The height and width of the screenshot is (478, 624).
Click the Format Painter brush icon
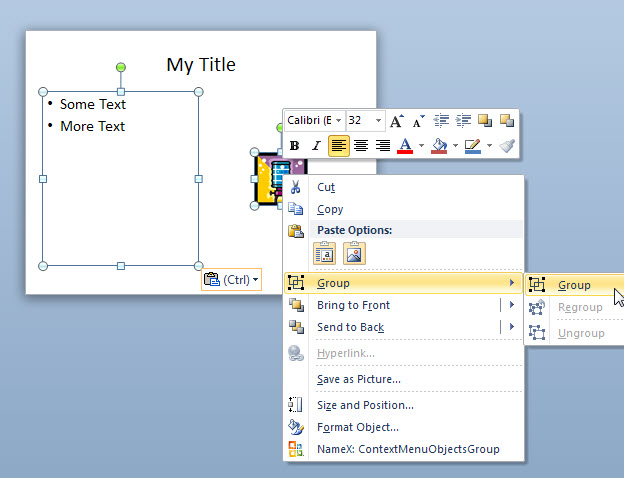point(507,146)
